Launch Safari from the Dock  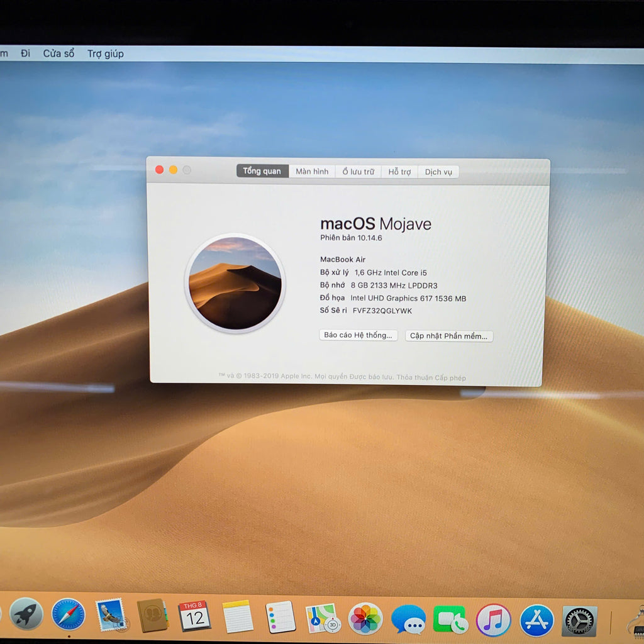coord(69,614)
